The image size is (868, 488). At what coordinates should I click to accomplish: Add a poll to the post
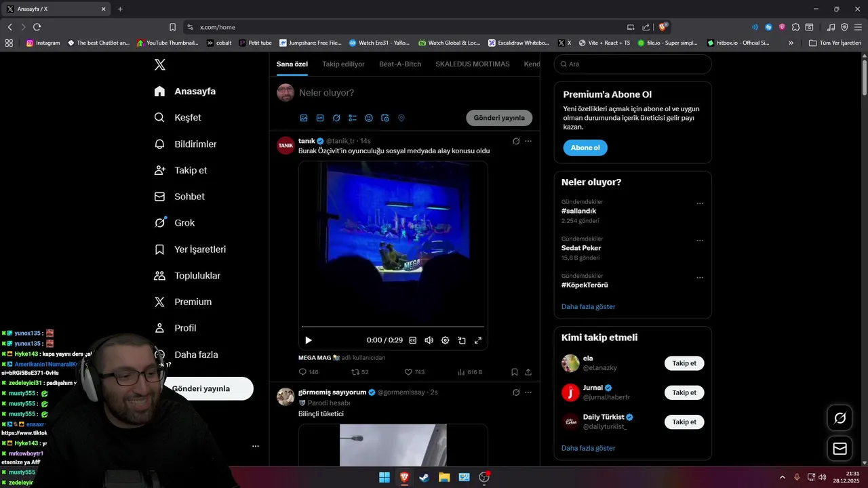click(353, 118)
